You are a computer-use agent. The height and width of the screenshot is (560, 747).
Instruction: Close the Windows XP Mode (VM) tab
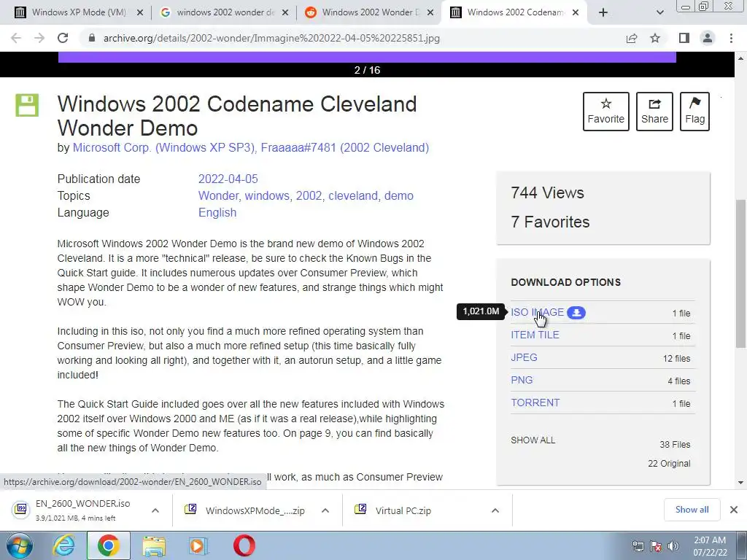[140, 13]
